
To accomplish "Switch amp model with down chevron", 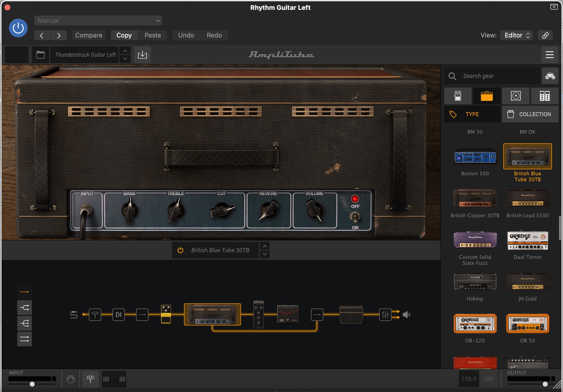I will click(x=264, y=254).
